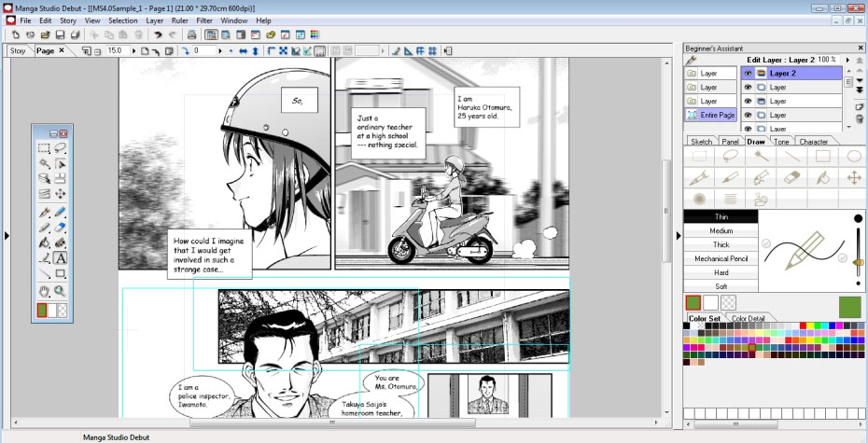Viewport: 868px width, 443px height.
Task: Select the Lasso tool in floating toolbox
Action: (61, 148)
